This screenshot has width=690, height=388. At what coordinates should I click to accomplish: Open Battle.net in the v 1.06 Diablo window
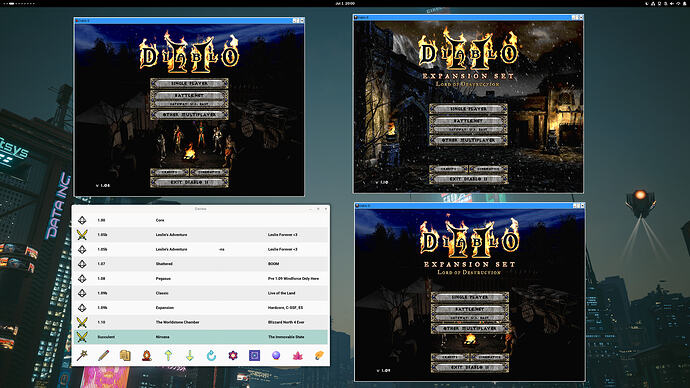coord(189,95)
